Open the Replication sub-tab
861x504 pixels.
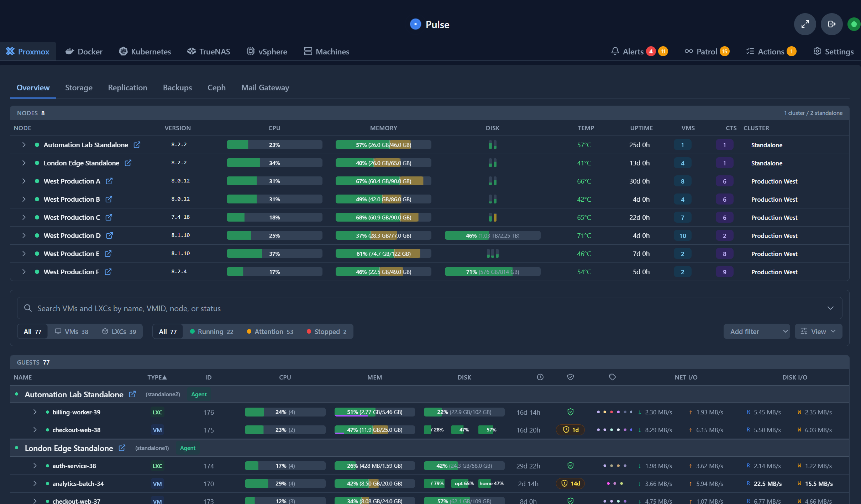tap(127, 87)
